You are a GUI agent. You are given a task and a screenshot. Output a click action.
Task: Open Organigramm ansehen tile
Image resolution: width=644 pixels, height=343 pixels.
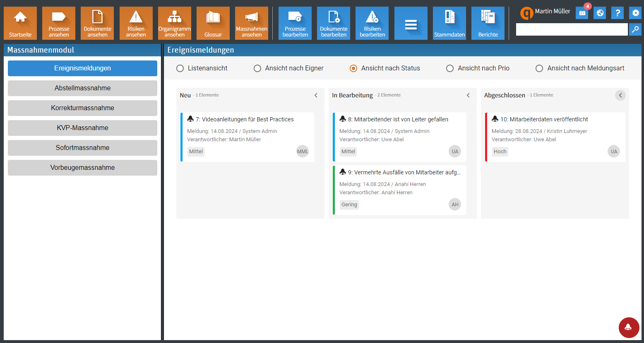coord(175,23)
